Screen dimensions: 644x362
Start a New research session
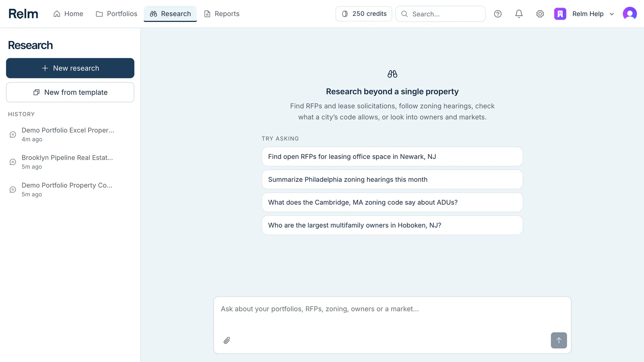point(70,68)
